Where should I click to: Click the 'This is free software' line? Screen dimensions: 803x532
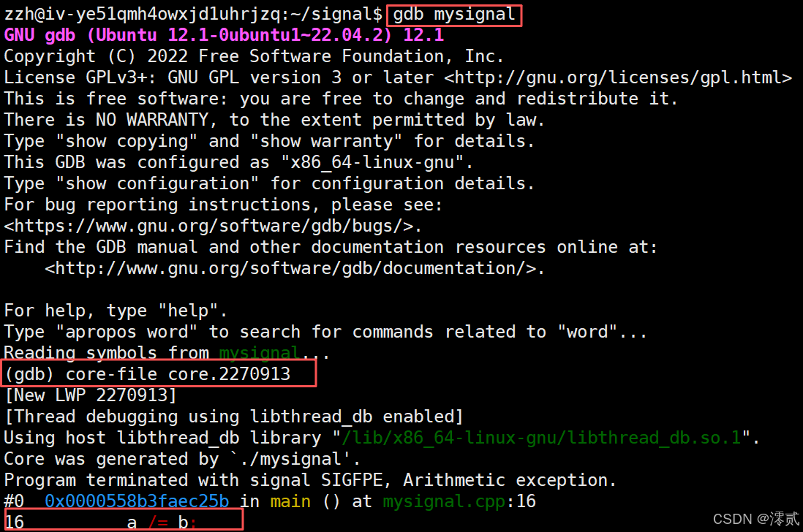(x=341, y=98)
